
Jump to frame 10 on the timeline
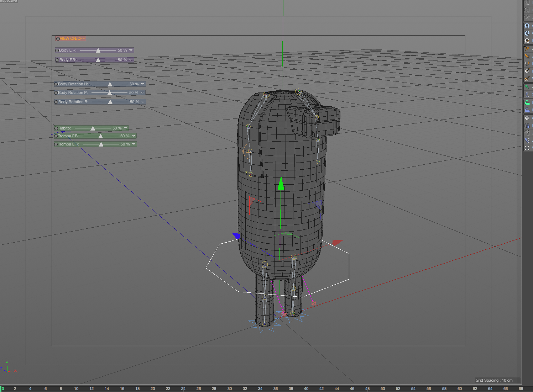tap(76, 389)
